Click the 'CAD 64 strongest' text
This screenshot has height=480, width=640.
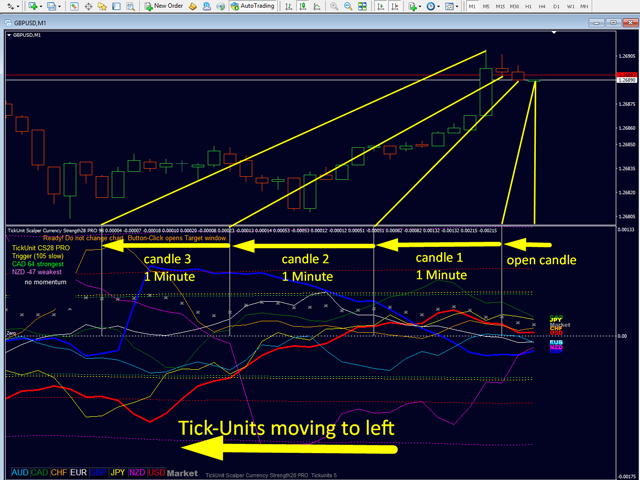pos(38,264)
